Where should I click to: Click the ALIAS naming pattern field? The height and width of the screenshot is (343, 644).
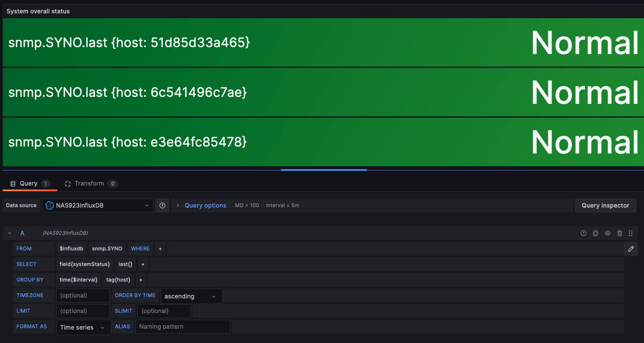coord(182,327)
